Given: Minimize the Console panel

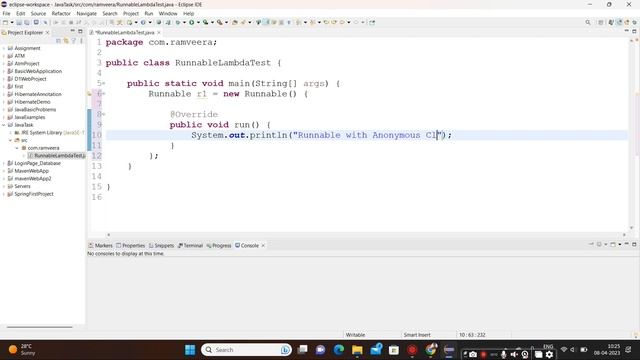Looking at the screenshot, I should [627, 244].
